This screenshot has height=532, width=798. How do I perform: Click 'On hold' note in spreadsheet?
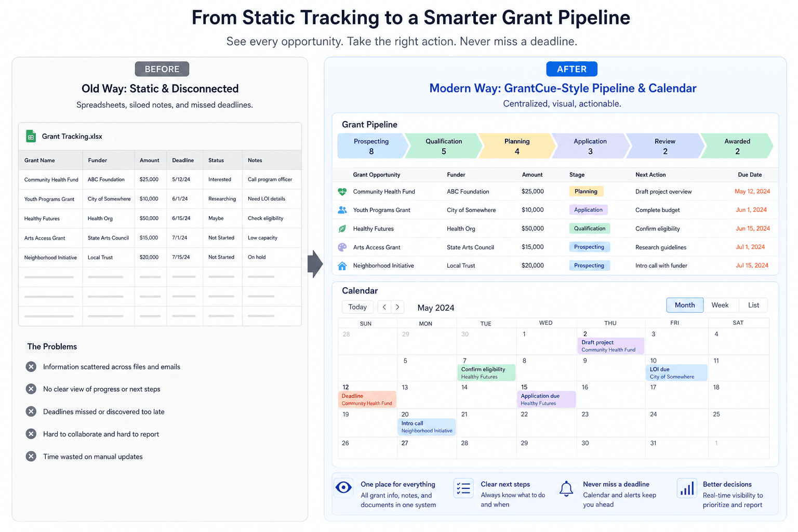pyautogui.click(x=257, y=257)
